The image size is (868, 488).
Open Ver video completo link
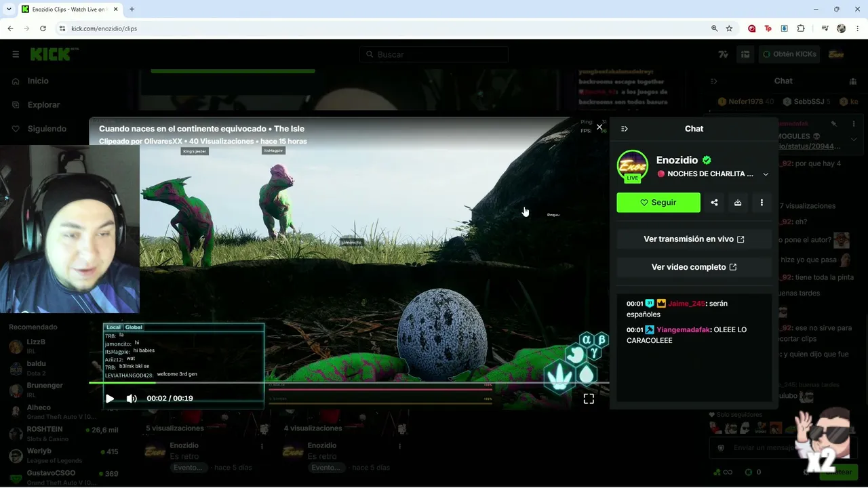click(694, 267)
